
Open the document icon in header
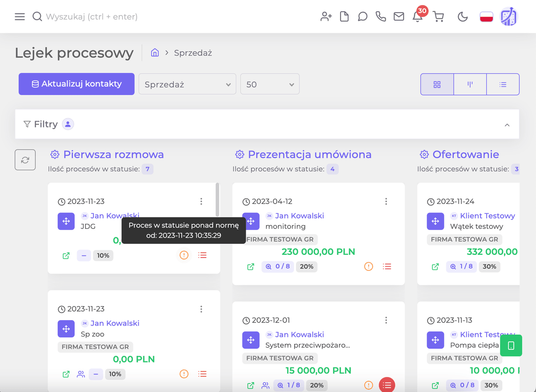point(344,16)
